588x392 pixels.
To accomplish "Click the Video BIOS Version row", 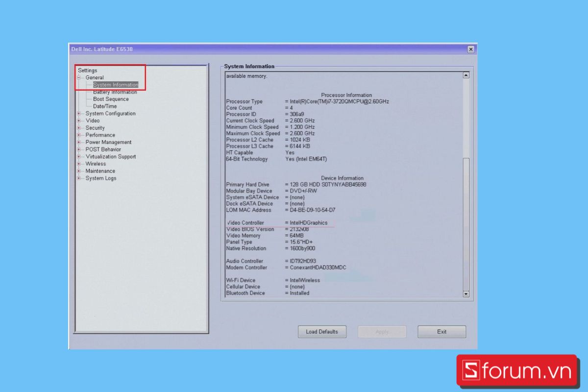I will pyautogui.click(x=268, y=229).
